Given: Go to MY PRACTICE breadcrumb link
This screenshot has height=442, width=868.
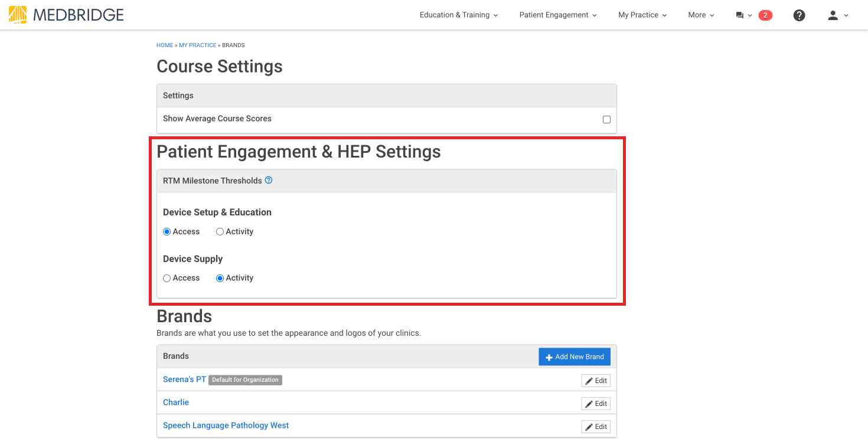Looking at the screenshot, I should tap(198, 45).
